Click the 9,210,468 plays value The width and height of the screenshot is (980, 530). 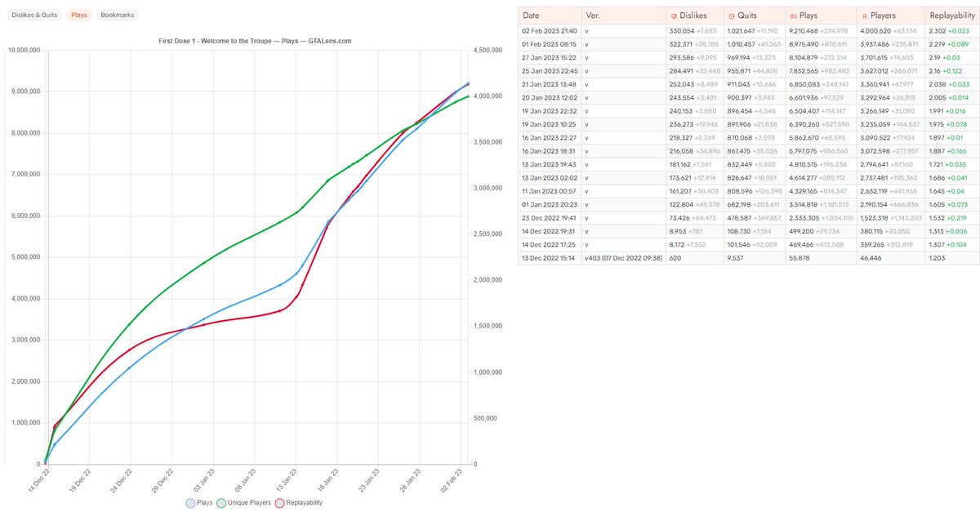(x=804, y=30)
